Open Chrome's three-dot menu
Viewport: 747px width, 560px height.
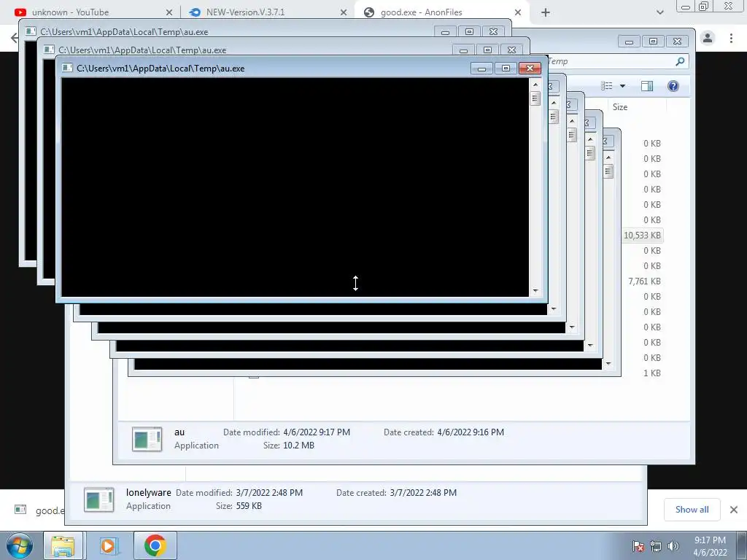[x=731, y=38]
